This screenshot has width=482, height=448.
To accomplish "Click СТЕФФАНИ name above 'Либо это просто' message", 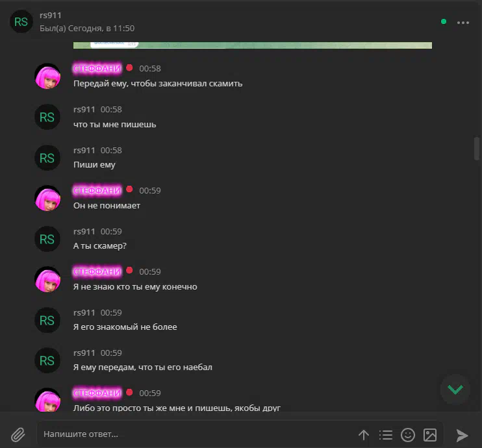I will pyautogui.click(x=97, y=393).
